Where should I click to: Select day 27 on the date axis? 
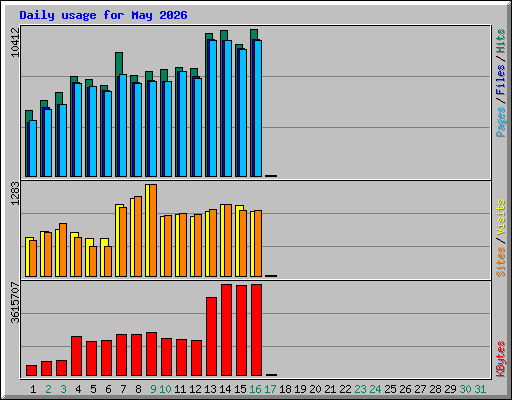click(x=420, y=389)
